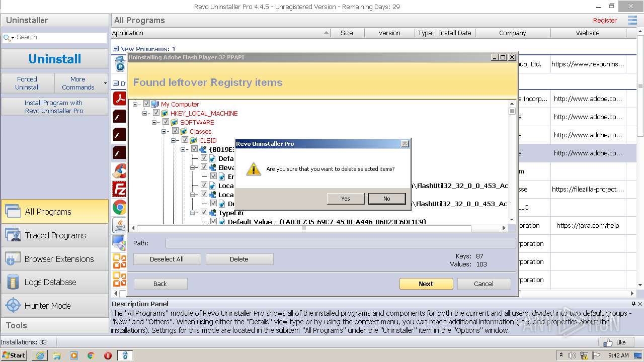Open the search options magnifier dropdown
The width and height of the screenshot is (644, 362).
coord(9,38)
